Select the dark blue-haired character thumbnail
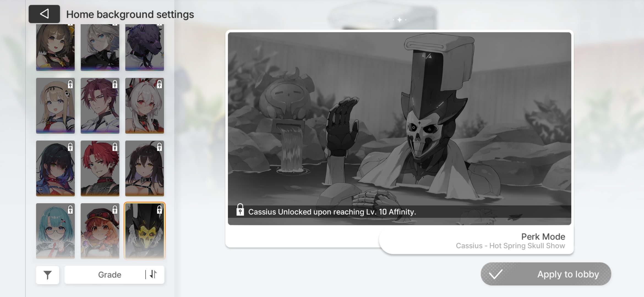644x297 pixels. click(x=55, y=168)
